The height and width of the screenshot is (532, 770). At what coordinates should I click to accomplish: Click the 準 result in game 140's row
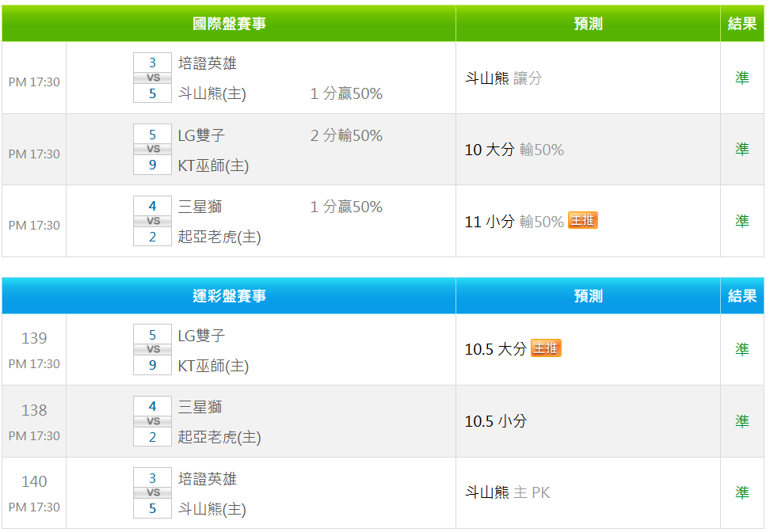[742, 492]
